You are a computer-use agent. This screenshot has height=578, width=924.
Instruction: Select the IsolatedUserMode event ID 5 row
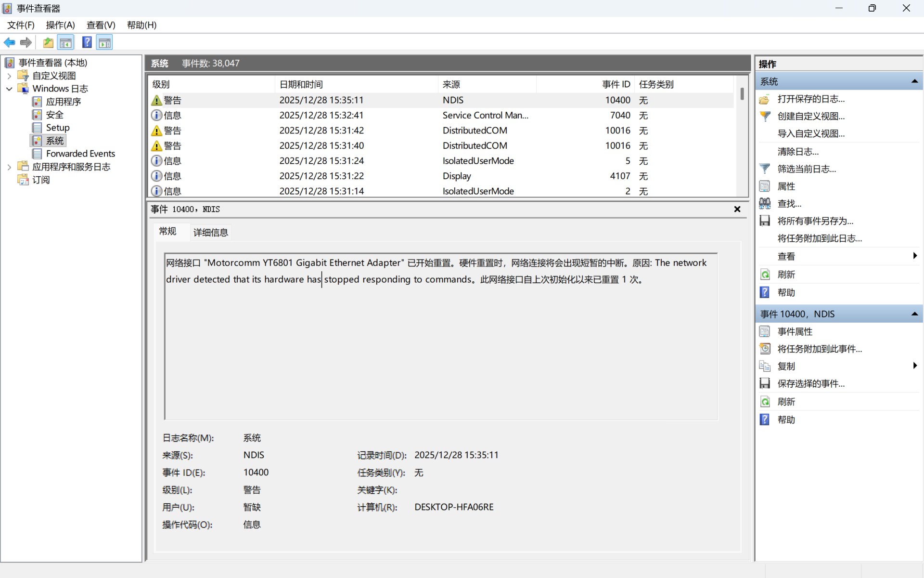pyautogui.click(x=440, y=161)
